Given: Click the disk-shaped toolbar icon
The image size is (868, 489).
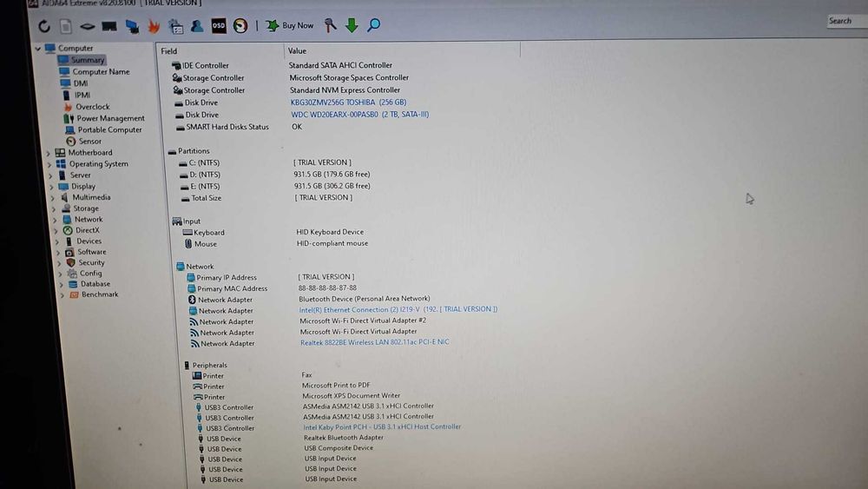Looking at the screenshot, I should 88,26.
